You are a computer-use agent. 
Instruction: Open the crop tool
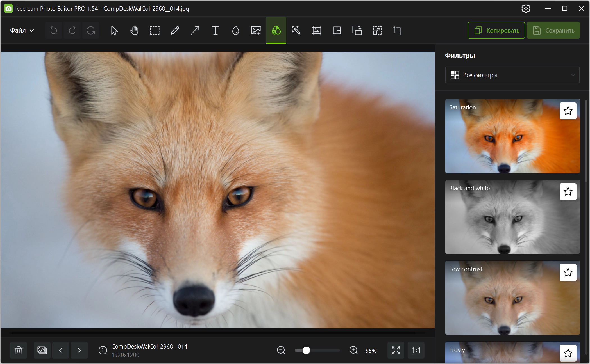(x=397, y=30)
